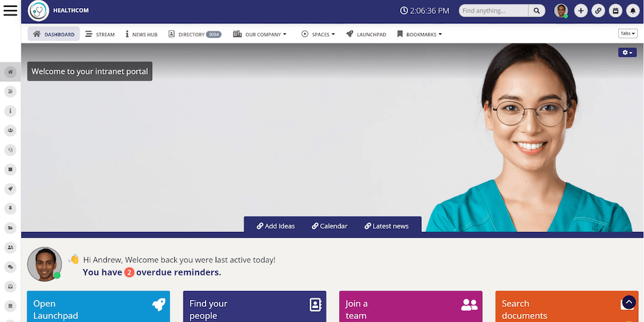Go to the News Hub tab

(x=142, y=34)
